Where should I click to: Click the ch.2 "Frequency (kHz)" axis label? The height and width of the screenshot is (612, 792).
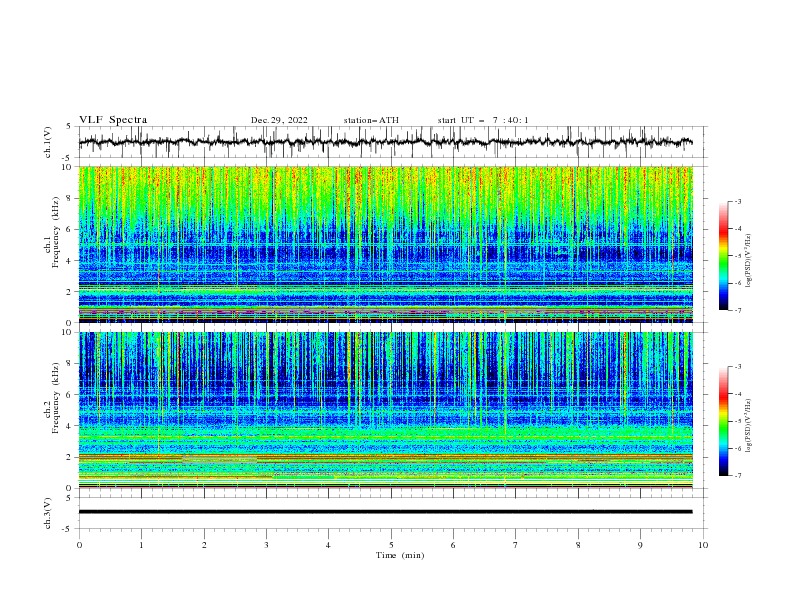(56, 398)
